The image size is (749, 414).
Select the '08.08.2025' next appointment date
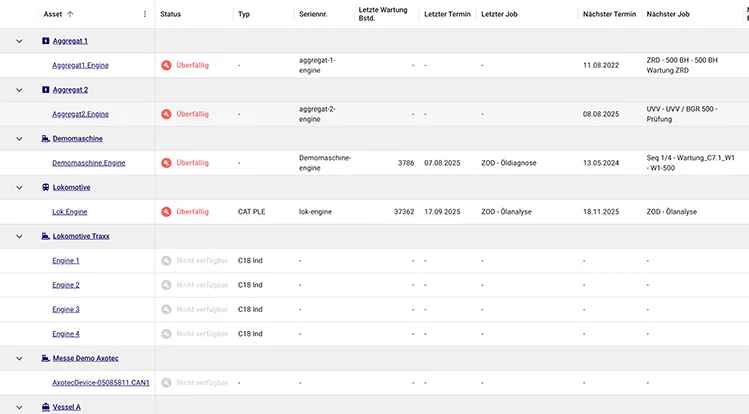(601, 114)
